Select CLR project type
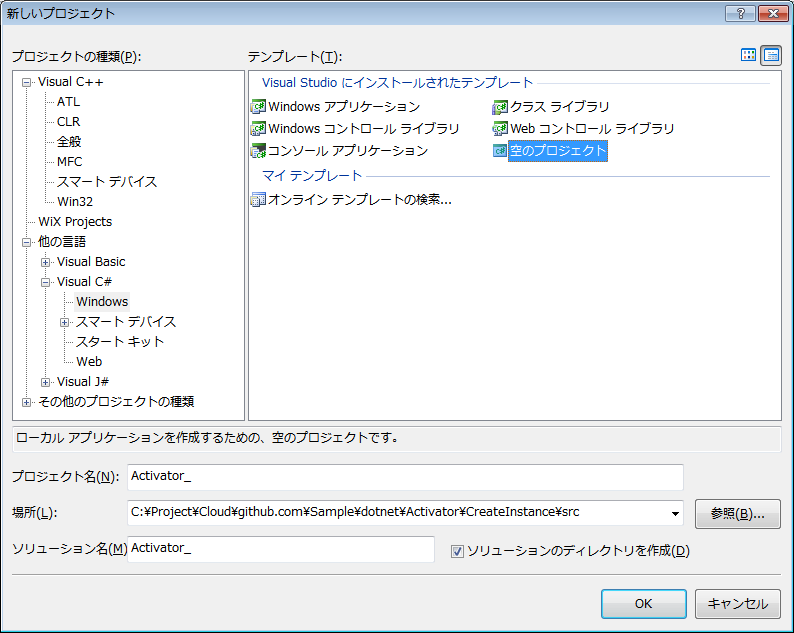This screenshot has width=794, height=633. coord(68,122)
